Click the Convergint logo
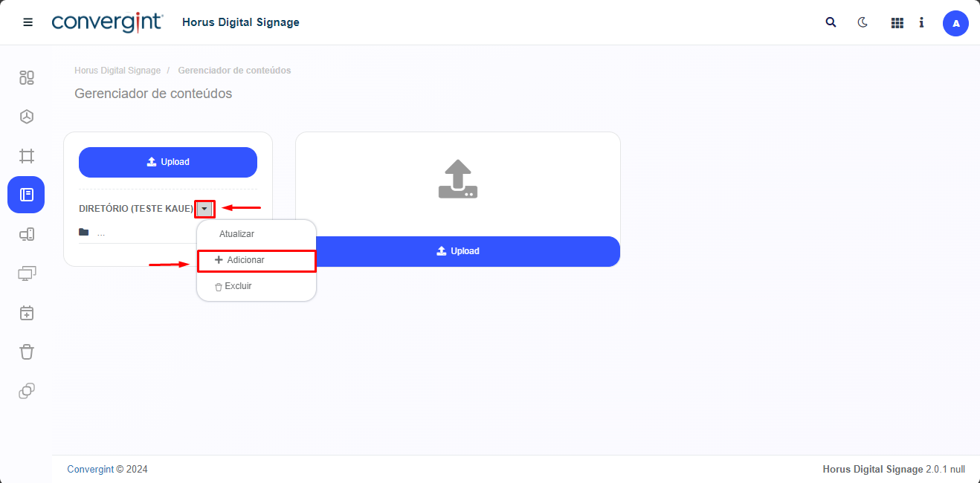 click(x=107, y=22)
